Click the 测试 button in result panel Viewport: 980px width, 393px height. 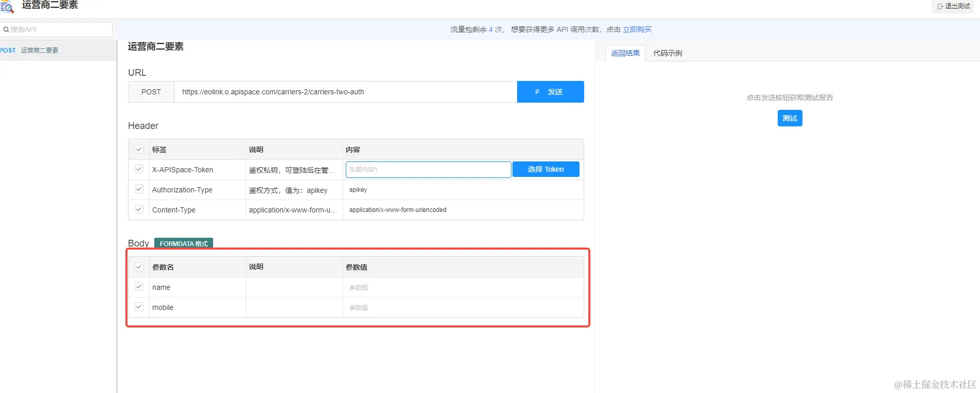[x=790, y=118]
